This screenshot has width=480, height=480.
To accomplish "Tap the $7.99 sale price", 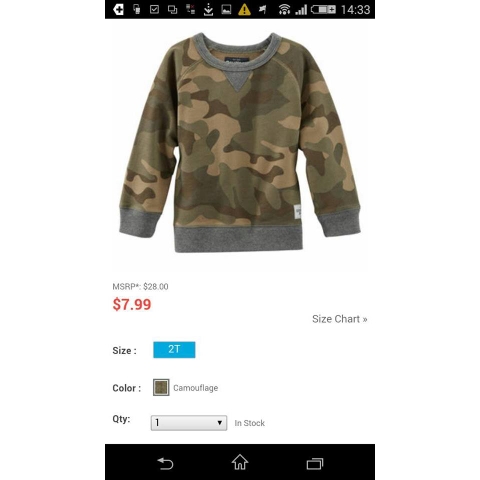I will 132,304.
